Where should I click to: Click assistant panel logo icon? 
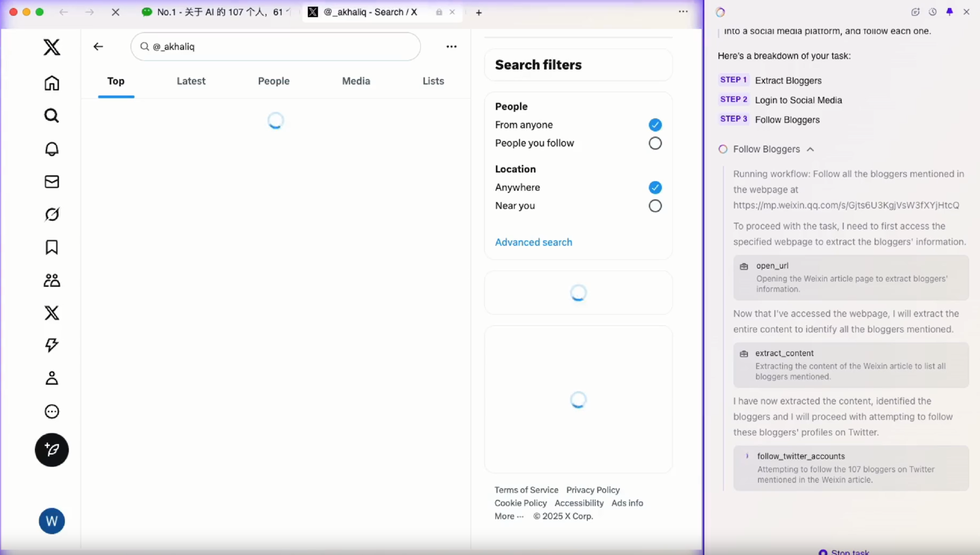pos(720,12)
